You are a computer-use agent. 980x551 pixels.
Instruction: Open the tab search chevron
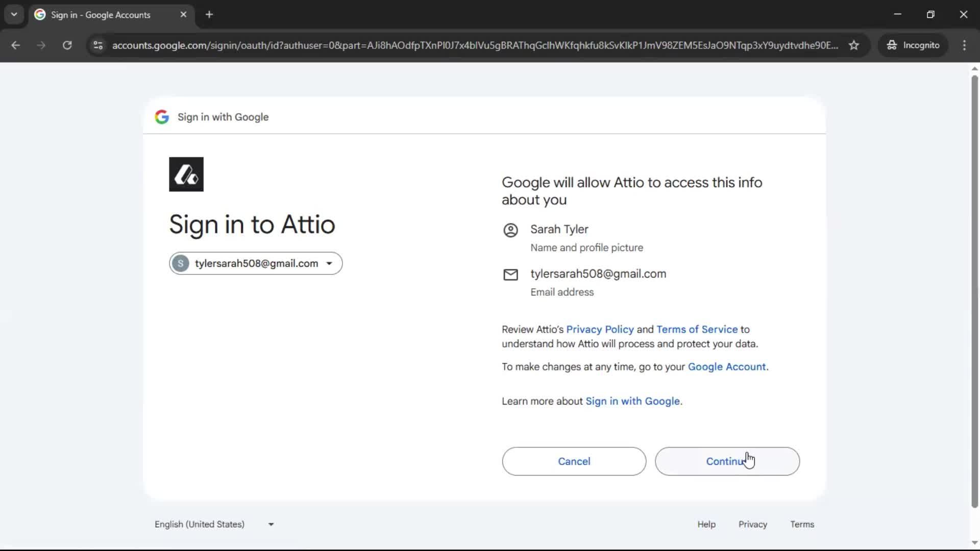(x=14, y=14)
